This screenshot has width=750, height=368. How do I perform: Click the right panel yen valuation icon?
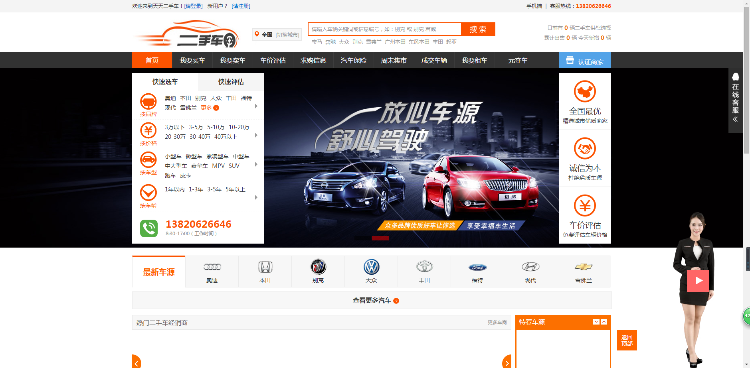coord(585,205)
